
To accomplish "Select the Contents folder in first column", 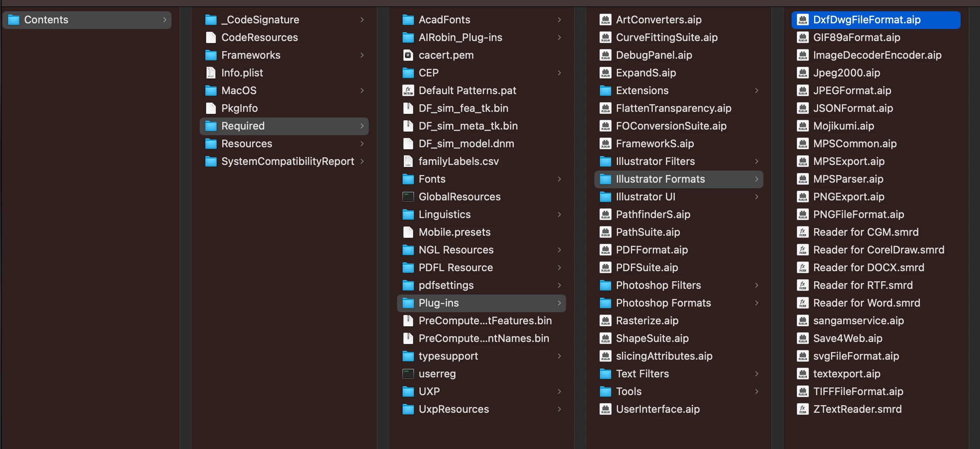I will (46, 20).
